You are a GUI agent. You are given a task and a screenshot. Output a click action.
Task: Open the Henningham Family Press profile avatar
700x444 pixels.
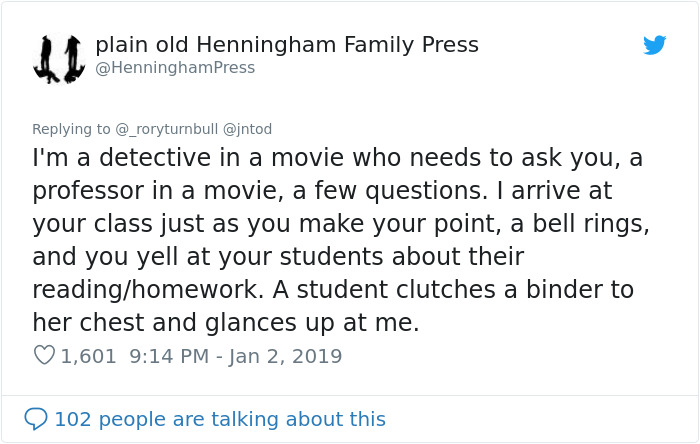(57, 59)
